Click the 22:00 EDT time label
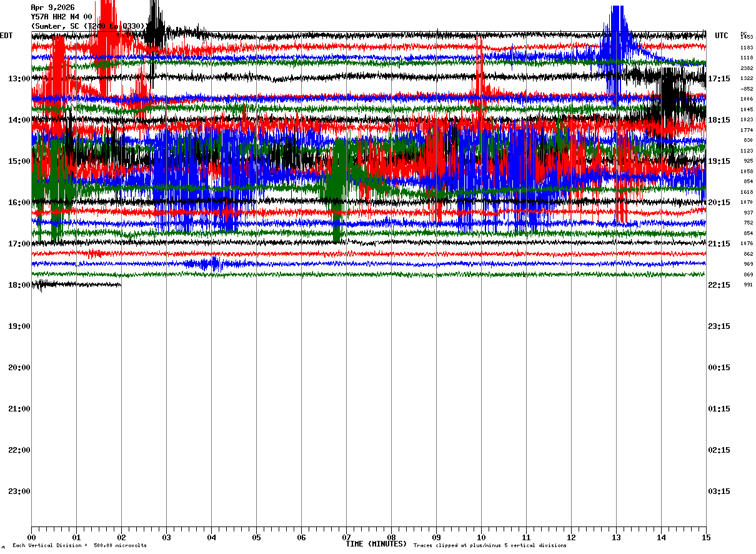Image resolution: width=756 pixels, height=554 pixels. click(19, 450)
